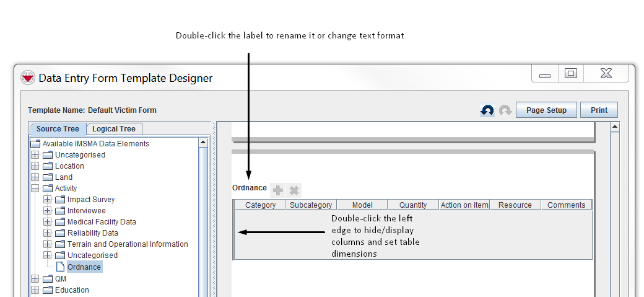Click the greyed redo arrow icon
The width and height of the screenshot is (644, 297).
point(505,110)
